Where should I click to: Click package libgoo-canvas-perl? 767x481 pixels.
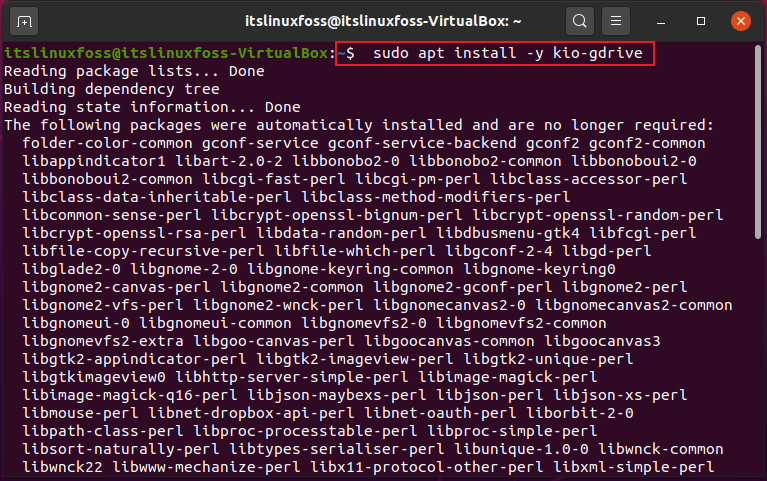coord(274,341)
